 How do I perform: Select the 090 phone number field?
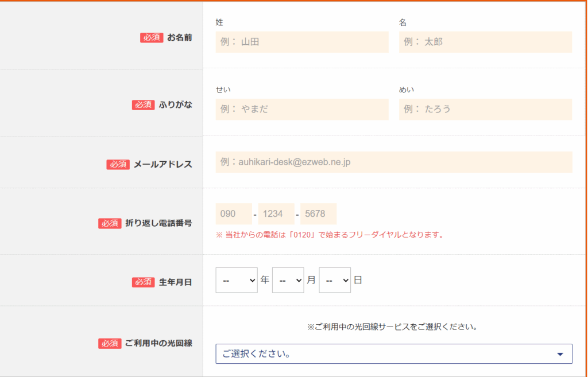234,214
